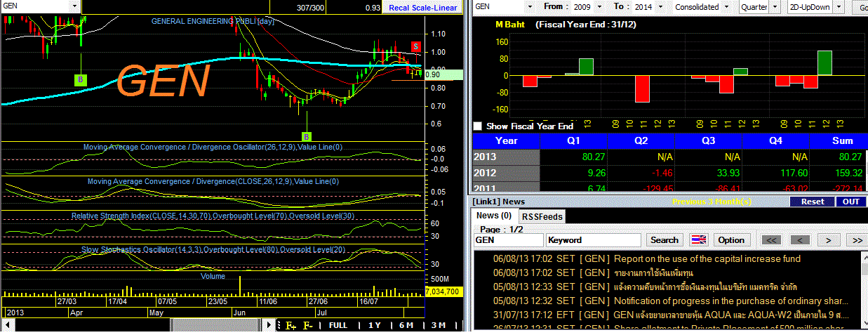
Task: Click the MACD Oscillator indicator title
Action: (x=213, y=147)
